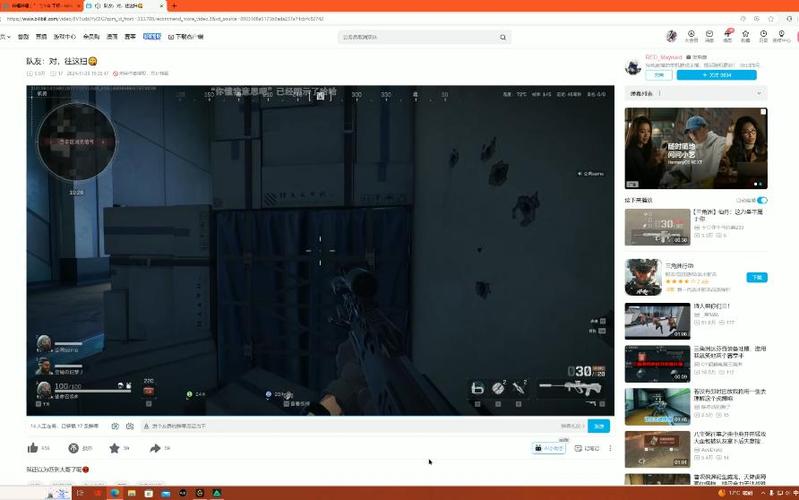
Task: Click the search magnifier icon in the header
Action: point(503,37)
